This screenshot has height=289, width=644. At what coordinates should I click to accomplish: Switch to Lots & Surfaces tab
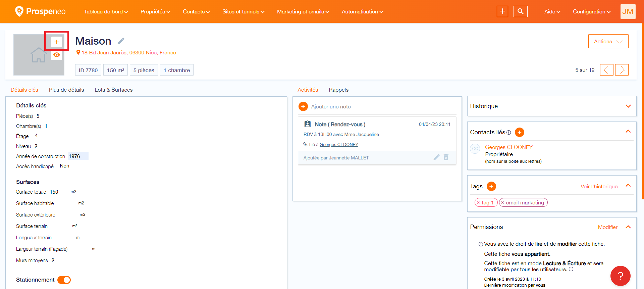(x=114, y=90)
